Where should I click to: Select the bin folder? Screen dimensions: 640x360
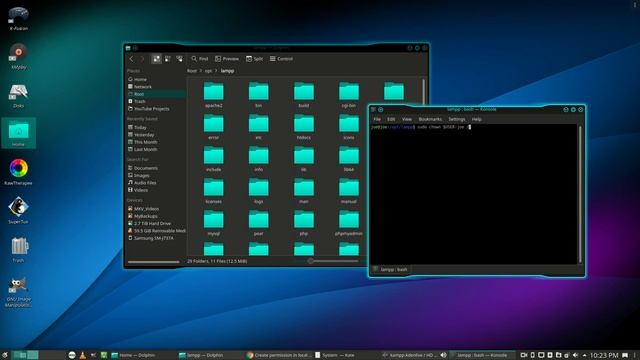pos(258,95)
